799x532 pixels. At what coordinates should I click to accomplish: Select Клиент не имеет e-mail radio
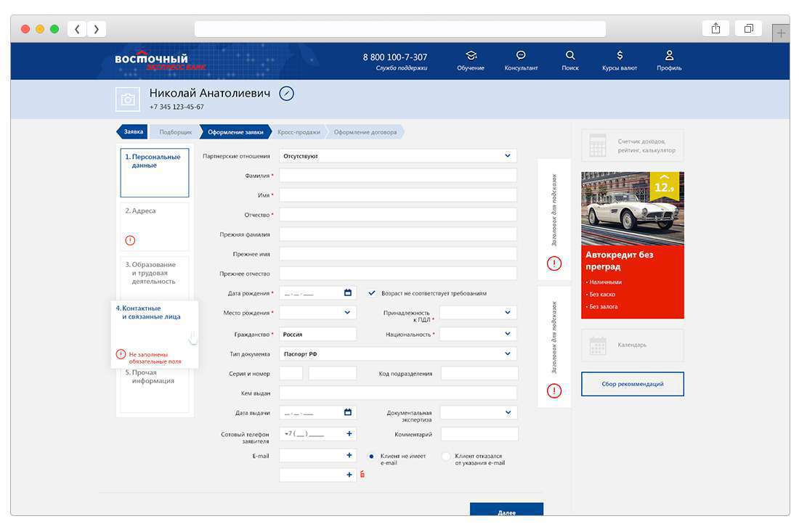371,457
